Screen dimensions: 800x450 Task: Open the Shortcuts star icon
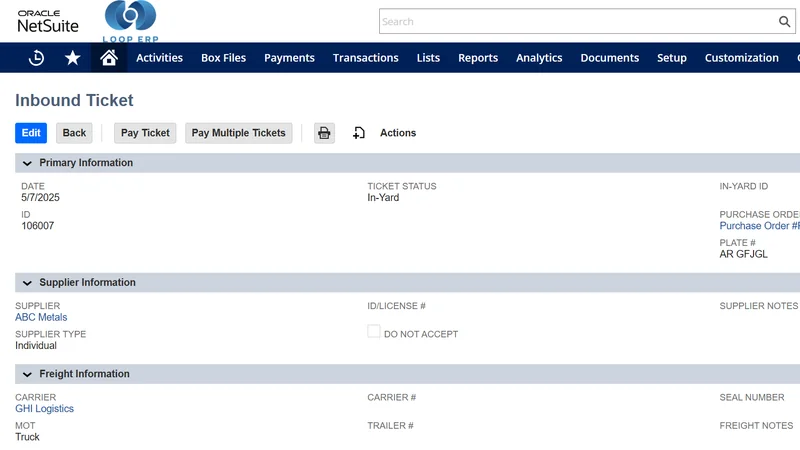[x=72, y=58]
